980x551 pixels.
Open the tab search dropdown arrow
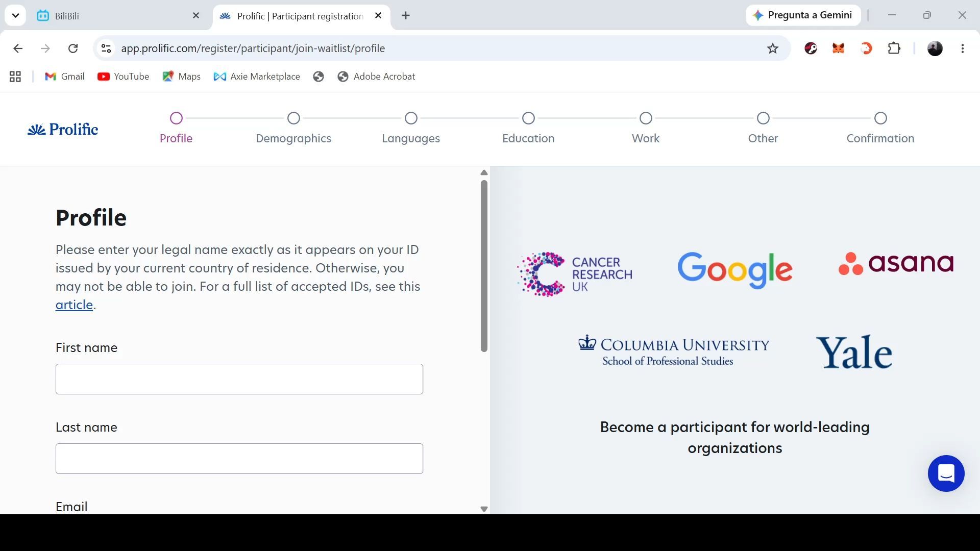[15, 15]
